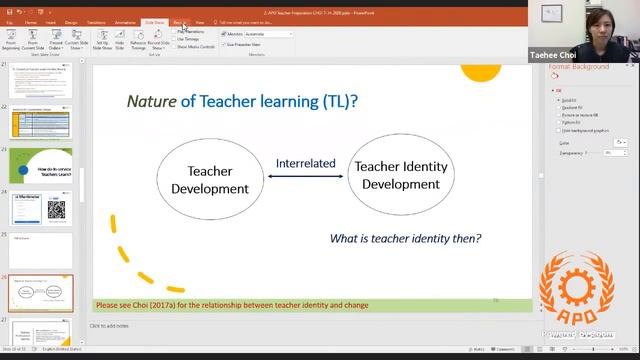Open Comments from status bar
The height and width of the screenshot is (360, 640).
[503, 349]
